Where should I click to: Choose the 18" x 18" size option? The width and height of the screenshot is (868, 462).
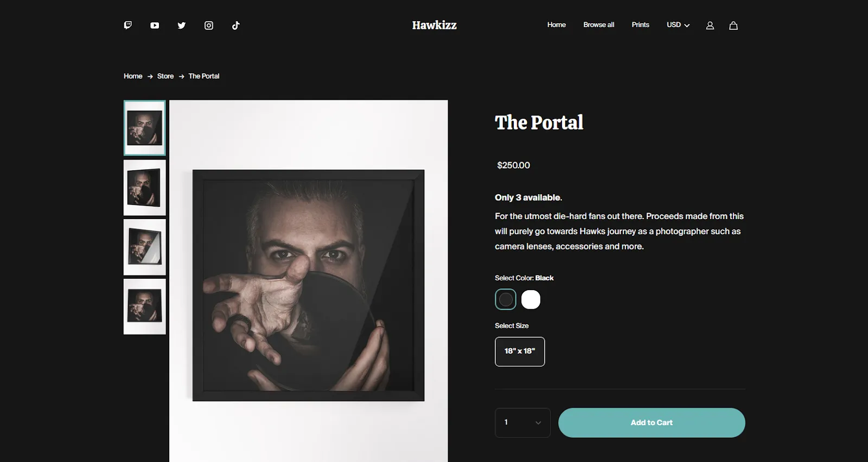[520, 351]
